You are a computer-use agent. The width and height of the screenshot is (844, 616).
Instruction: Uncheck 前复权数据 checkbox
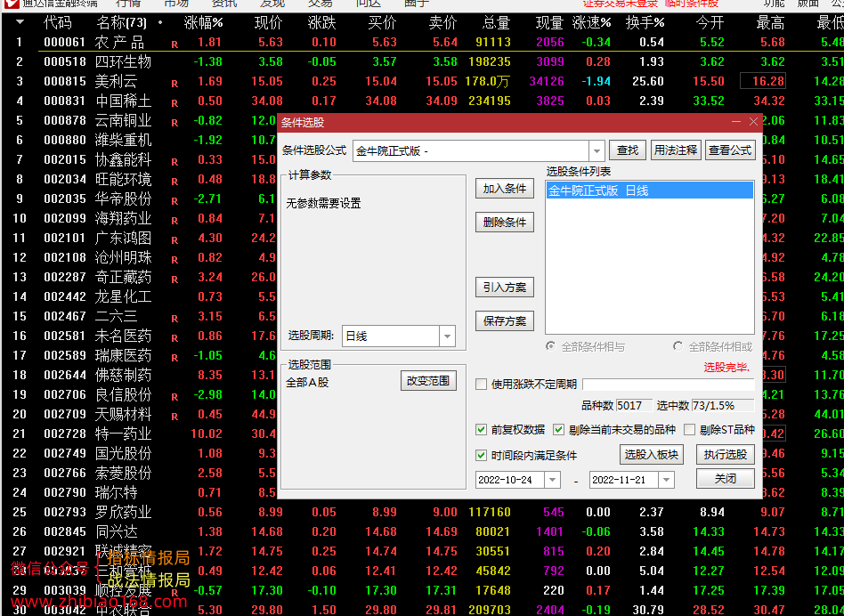pos(482,429)
